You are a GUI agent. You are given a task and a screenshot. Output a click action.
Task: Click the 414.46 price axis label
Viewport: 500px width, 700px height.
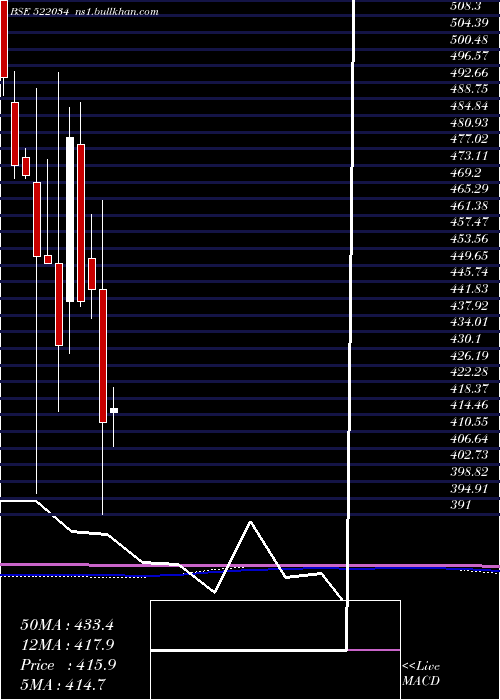pyautogui.click(x=469, y=405)
